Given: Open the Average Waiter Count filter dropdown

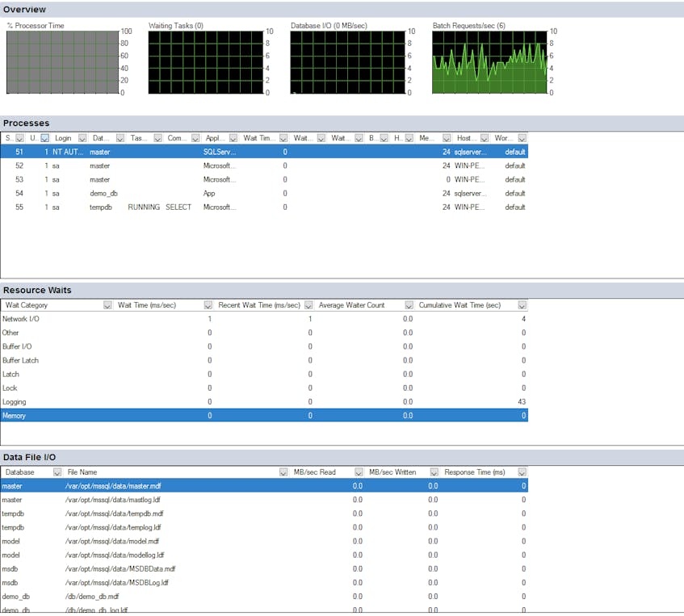Looking at the screenshot, I should (409, 305).
